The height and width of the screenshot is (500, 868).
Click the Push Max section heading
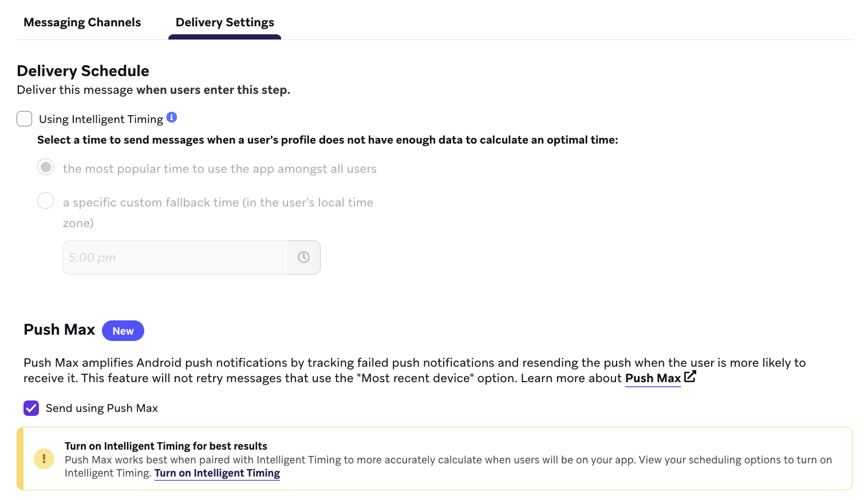click(x=59, y=330)
